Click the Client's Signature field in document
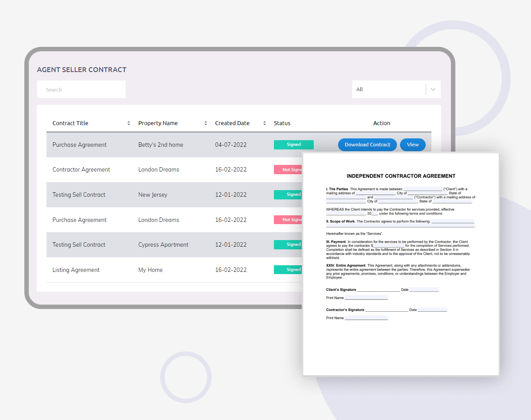 coord(378,290)
